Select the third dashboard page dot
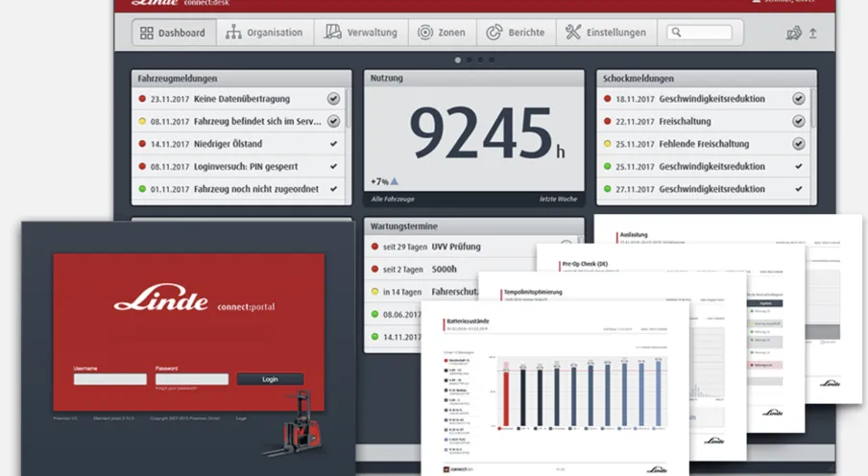 (480, 59)
